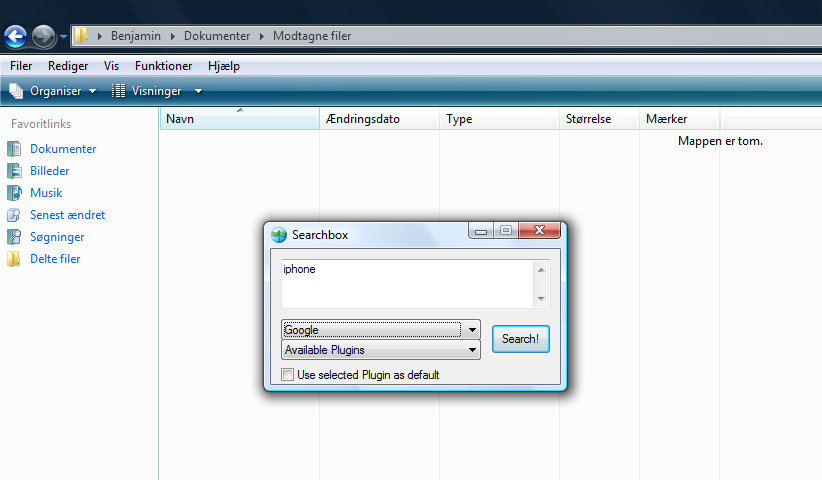Screen dimensions: 822x480
Task: Click the Mappen er tom. message
Action: pyautogui.click(x=720, y=141)
